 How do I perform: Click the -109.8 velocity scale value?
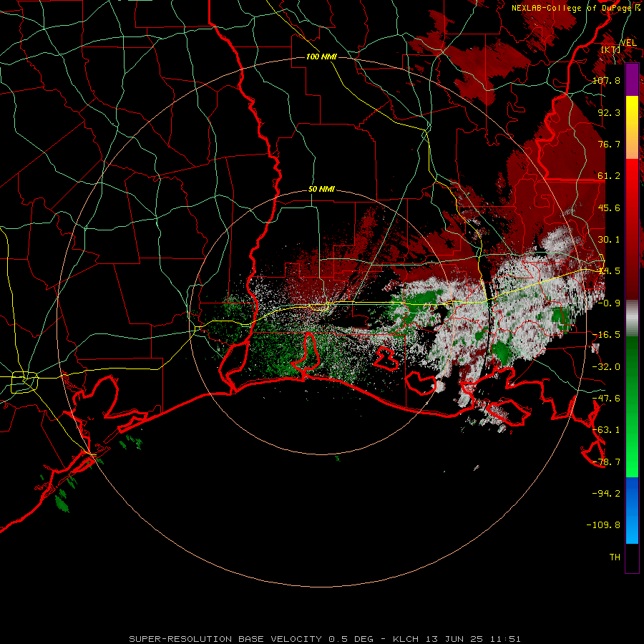click(x=603, y=525)
